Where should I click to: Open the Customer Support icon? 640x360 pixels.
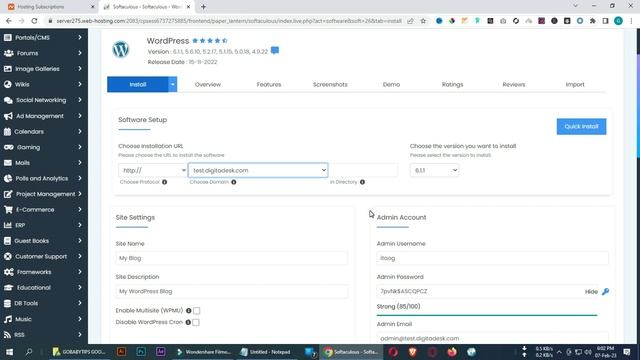point(8,256)
